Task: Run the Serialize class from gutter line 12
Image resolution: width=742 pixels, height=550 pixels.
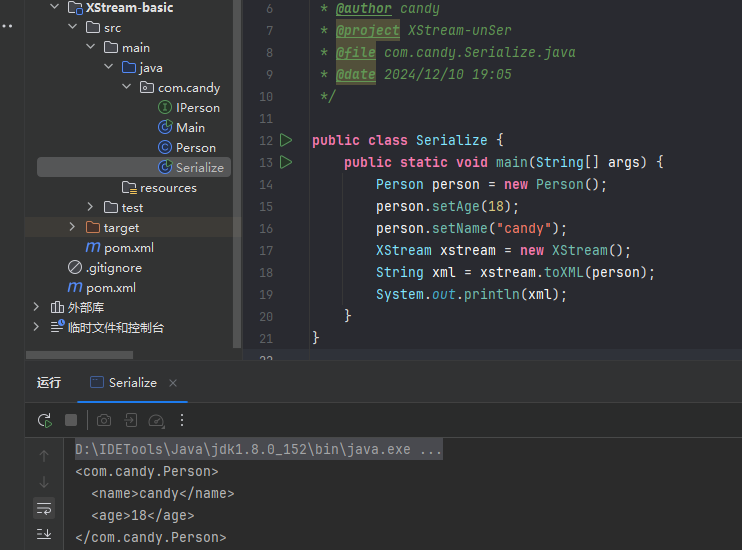Action: click(286, 140)
